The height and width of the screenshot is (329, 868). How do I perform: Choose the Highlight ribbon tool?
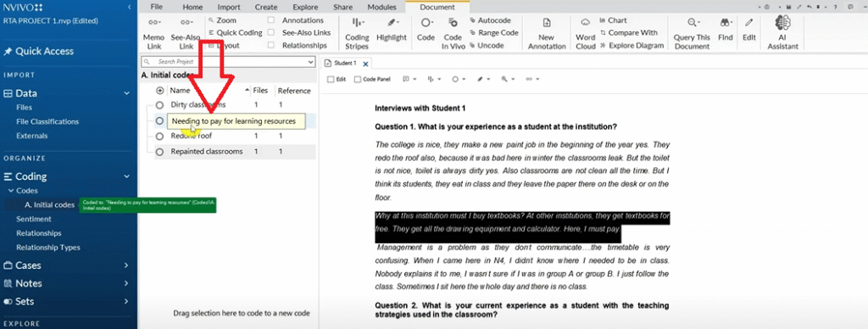392,30
